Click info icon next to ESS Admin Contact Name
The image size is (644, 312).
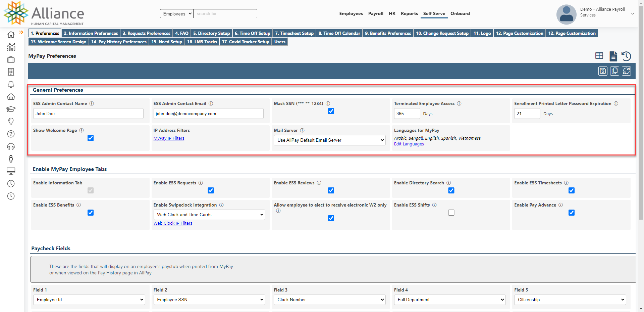(92, 103)
